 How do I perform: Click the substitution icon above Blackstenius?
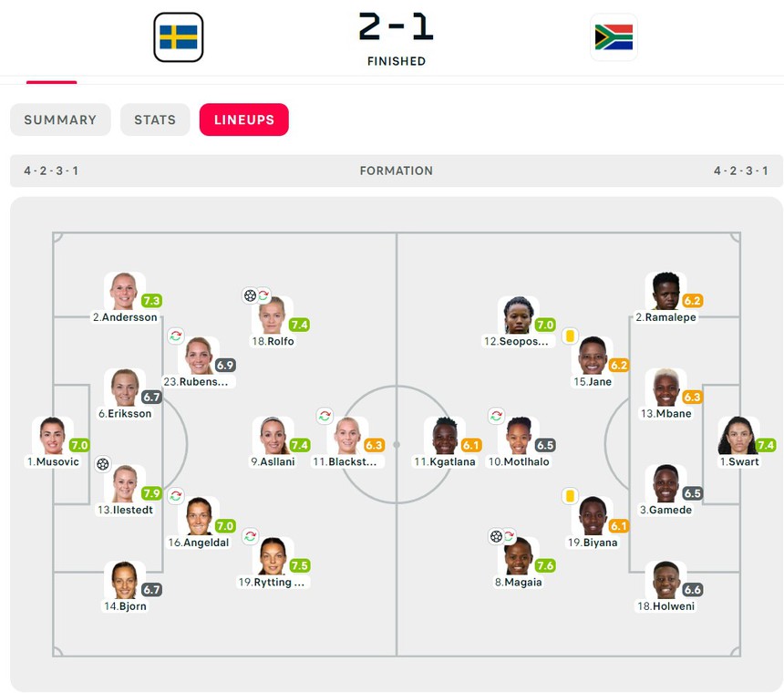point(325,416)
